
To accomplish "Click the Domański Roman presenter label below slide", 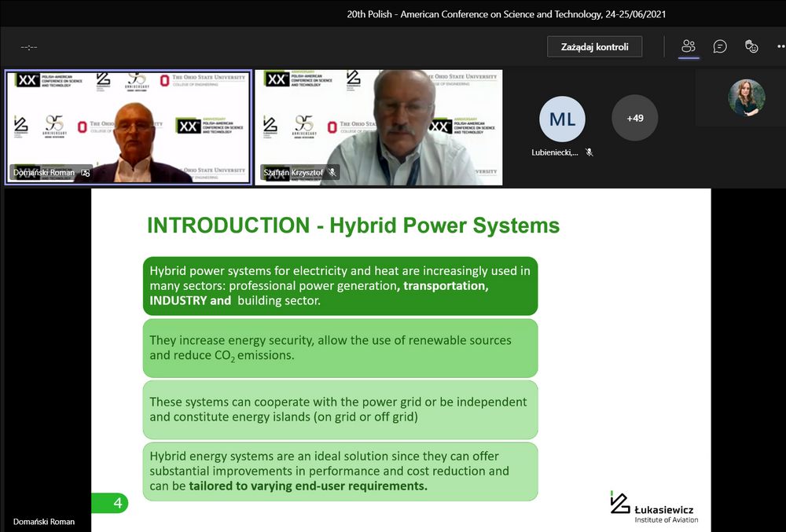I will click(x=44, y=522).
